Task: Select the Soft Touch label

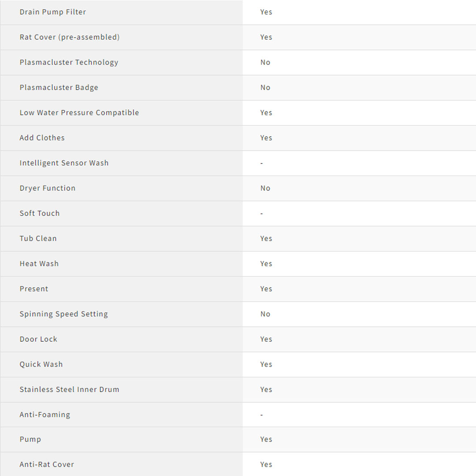Action: coord(39,213)
